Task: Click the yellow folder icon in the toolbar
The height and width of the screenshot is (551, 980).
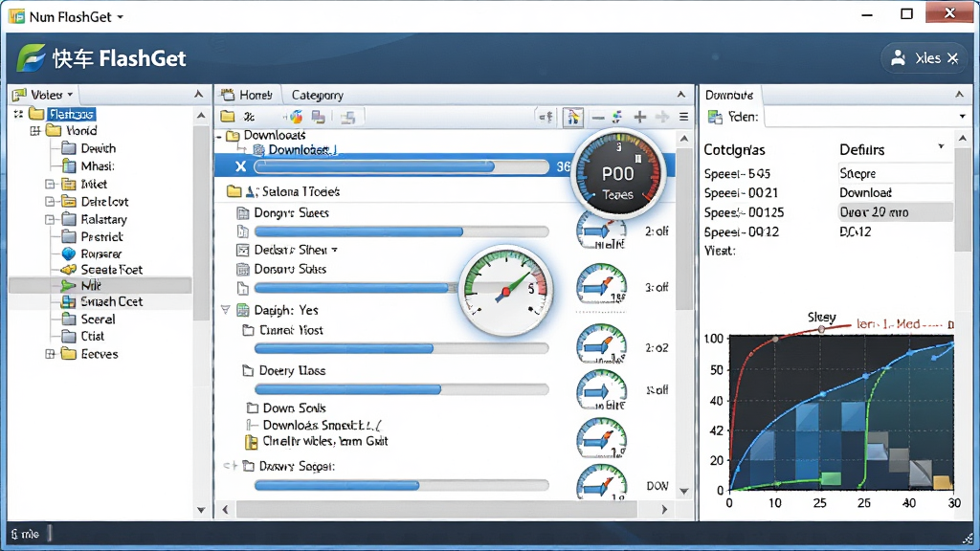Action: point(228,117)
